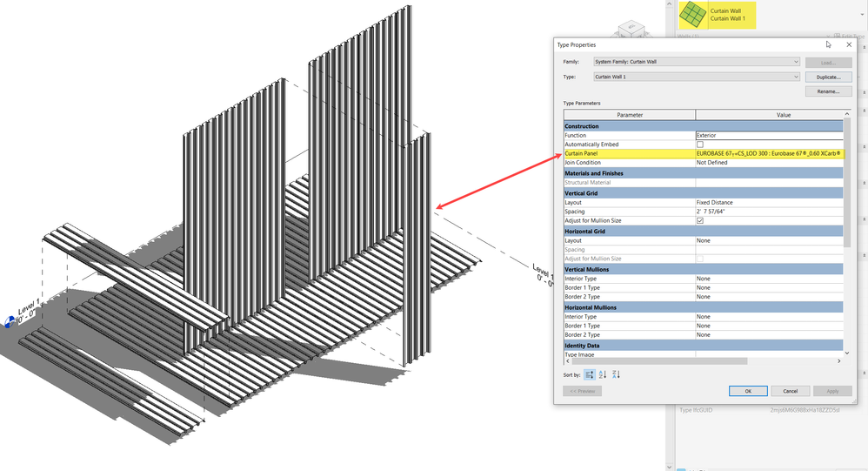
Task: Collapse the Vertical Mullions group header
Action: (703, 269)
